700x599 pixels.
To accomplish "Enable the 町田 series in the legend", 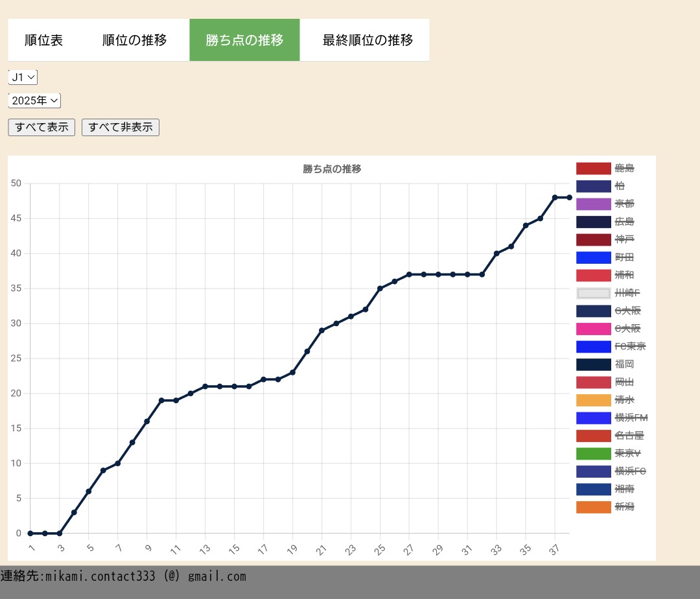I will point(624,257).
